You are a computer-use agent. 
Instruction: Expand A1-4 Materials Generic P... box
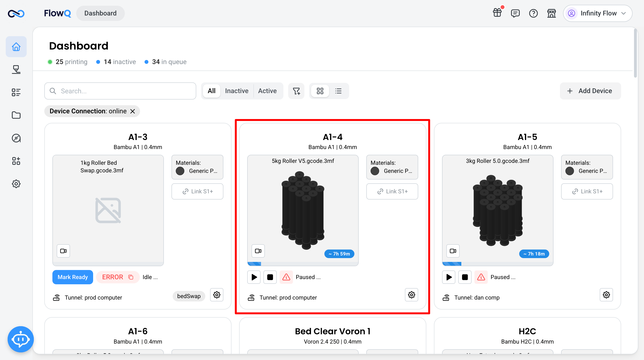tap(392, 167)
